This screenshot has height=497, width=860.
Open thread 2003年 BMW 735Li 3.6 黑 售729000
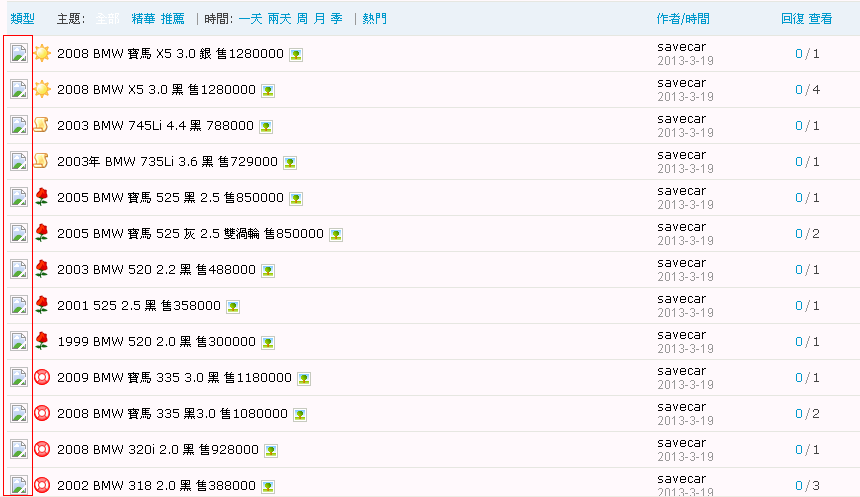click(167, 161)
